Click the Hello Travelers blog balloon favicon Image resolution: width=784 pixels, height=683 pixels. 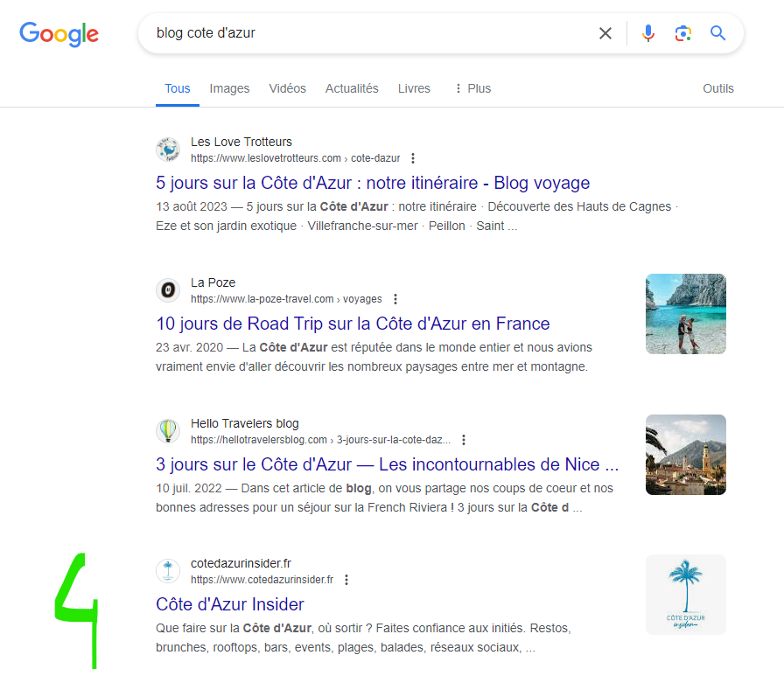pos(168,431)
